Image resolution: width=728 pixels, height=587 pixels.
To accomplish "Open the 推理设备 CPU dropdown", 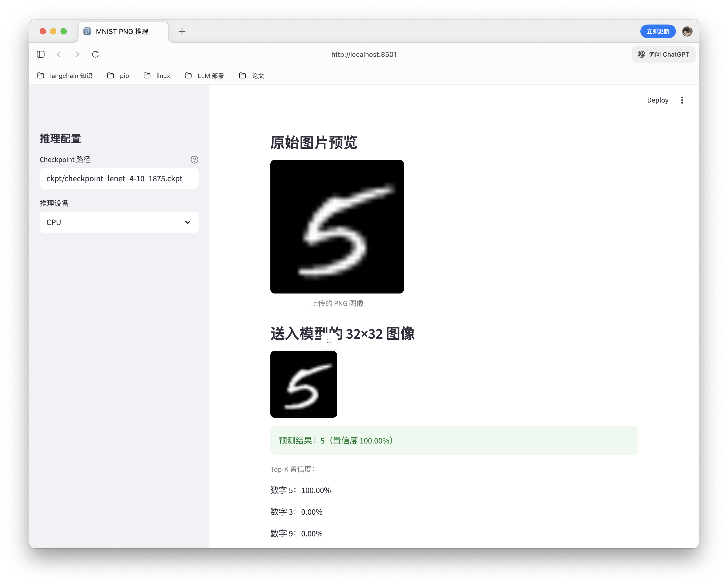I will (x=119, y=222).
